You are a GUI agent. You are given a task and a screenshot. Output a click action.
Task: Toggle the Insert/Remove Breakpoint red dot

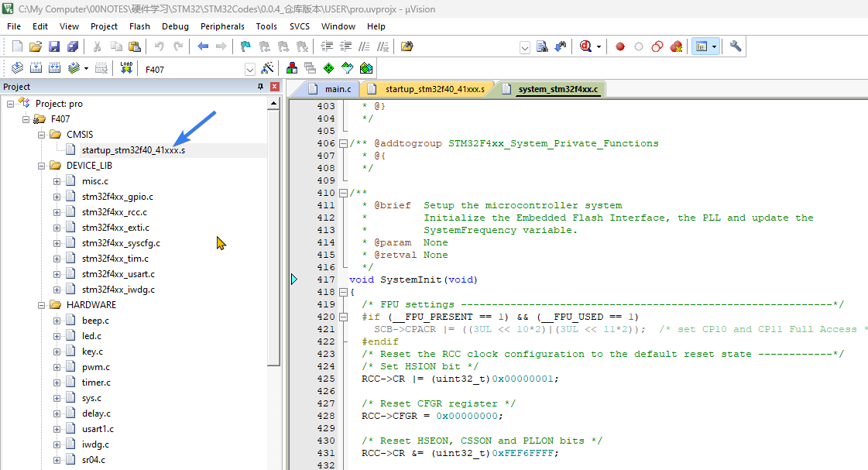tap(619, 46)
